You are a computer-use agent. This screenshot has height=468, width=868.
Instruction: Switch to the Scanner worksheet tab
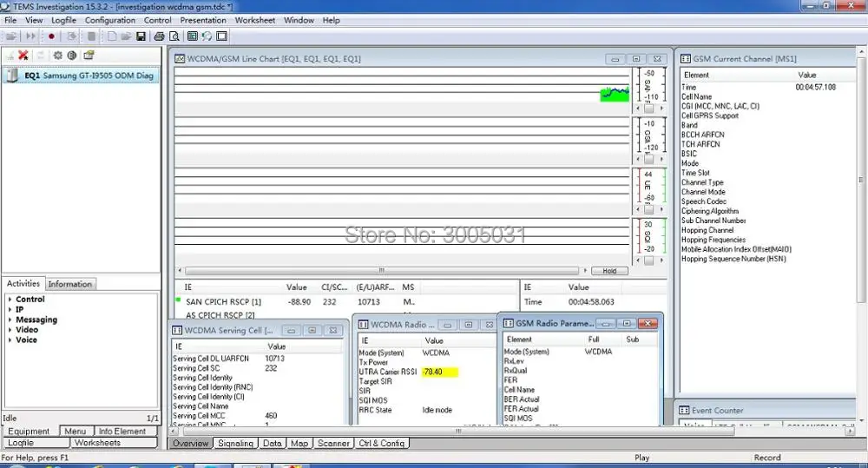[x=333, y=443]
